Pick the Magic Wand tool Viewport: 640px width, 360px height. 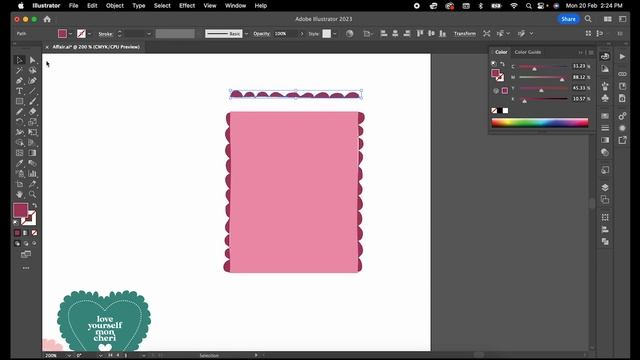19,70
